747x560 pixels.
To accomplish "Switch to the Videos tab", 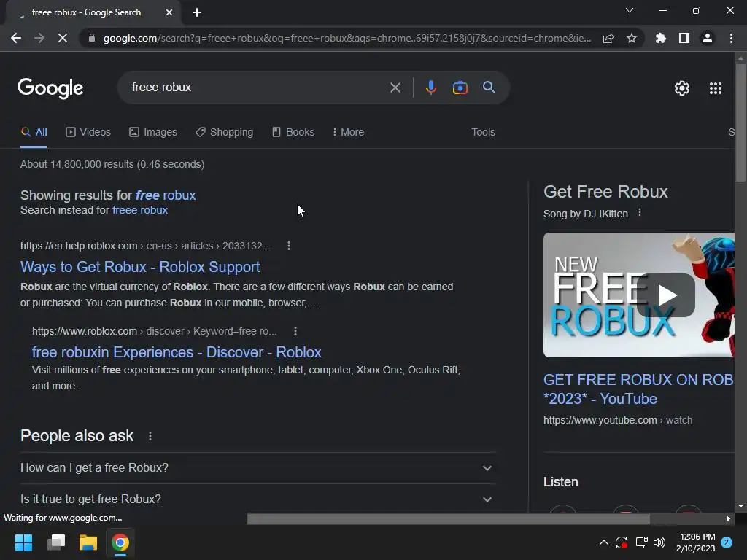I will tap(88, 133).
